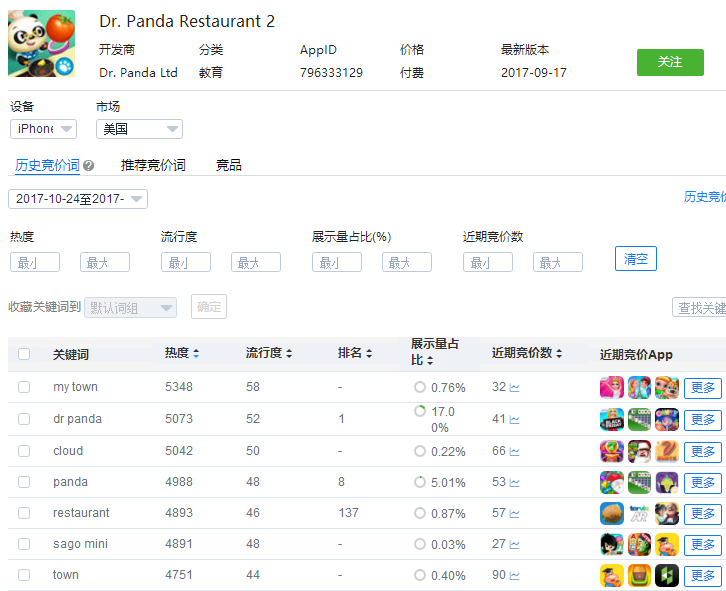Screen dimensions: 726x591
Task: Click the 展示量占比 maximum input field
Action: (407, 262)
